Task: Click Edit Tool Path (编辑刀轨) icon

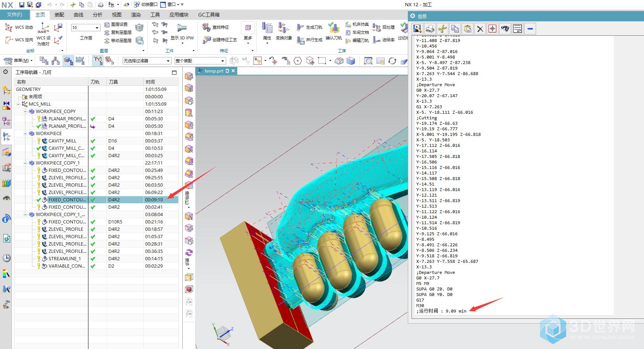Action: [x=348, y=40]
